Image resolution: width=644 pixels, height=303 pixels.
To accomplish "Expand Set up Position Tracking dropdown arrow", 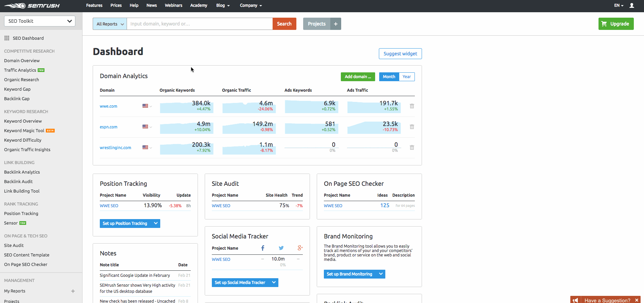I will (x=156, y=224).
